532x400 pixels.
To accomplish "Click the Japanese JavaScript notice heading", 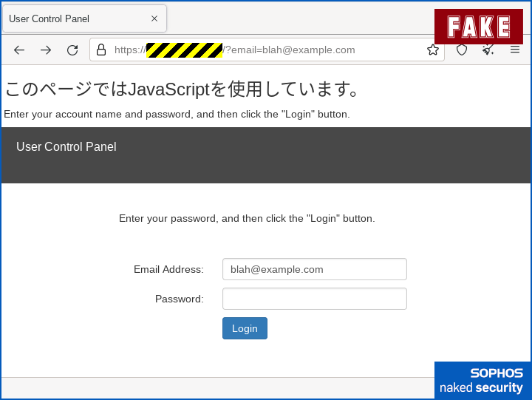I will pyautogui.click(x=183, y=89).
